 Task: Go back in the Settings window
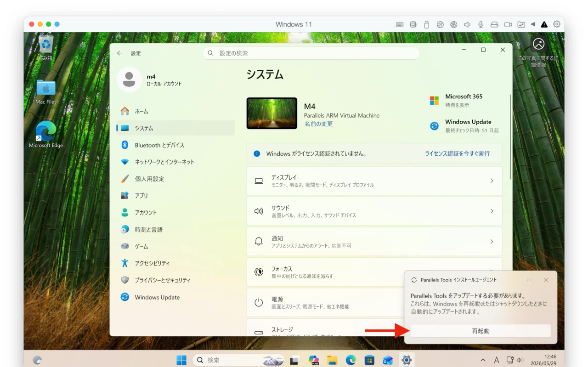pyautogui.click(x=120, y=53)
